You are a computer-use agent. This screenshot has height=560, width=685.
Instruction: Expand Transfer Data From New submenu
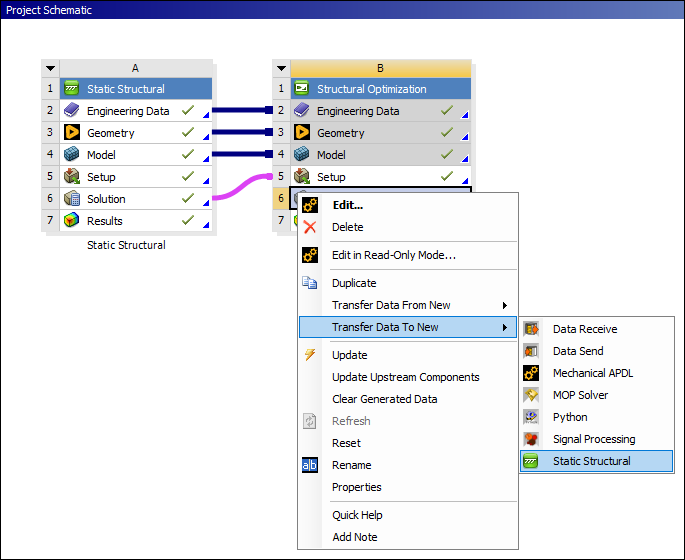tap(505, 305)
